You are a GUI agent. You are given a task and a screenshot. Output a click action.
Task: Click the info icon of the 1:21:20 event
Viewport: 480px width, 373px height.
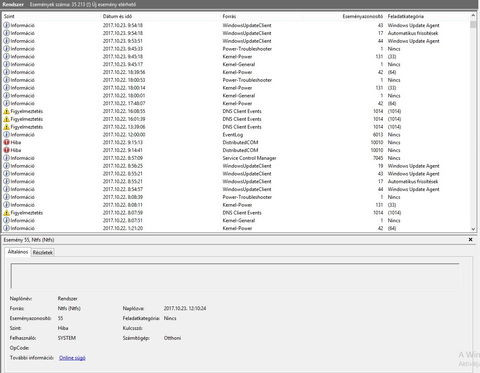(6, 228)
